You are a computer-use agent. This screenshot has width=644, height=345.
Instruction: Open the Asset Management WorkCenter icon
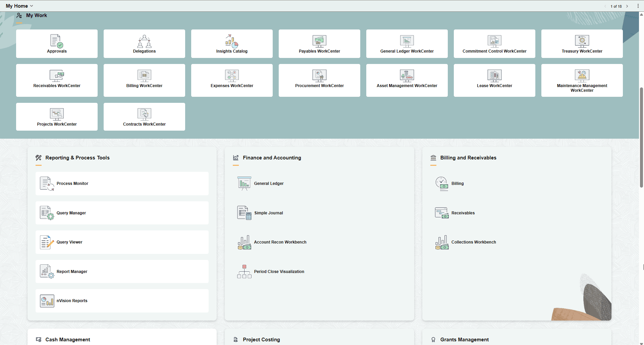point(407,76)
